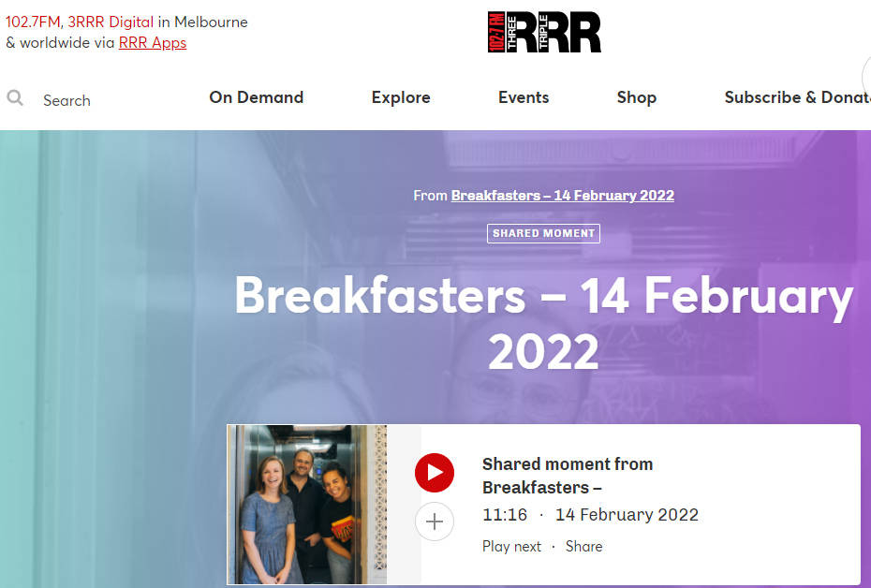Click Share on the episode player
This screenshot has height=588, width=871.
pyautogui.click(x=583, y=546)
